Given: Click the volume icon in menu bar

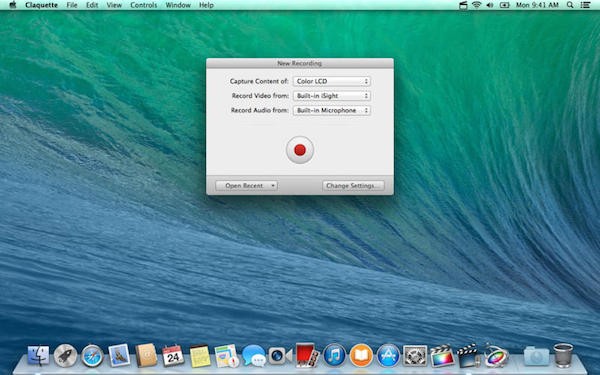Looking at the screenshot, I should (489, 5).
